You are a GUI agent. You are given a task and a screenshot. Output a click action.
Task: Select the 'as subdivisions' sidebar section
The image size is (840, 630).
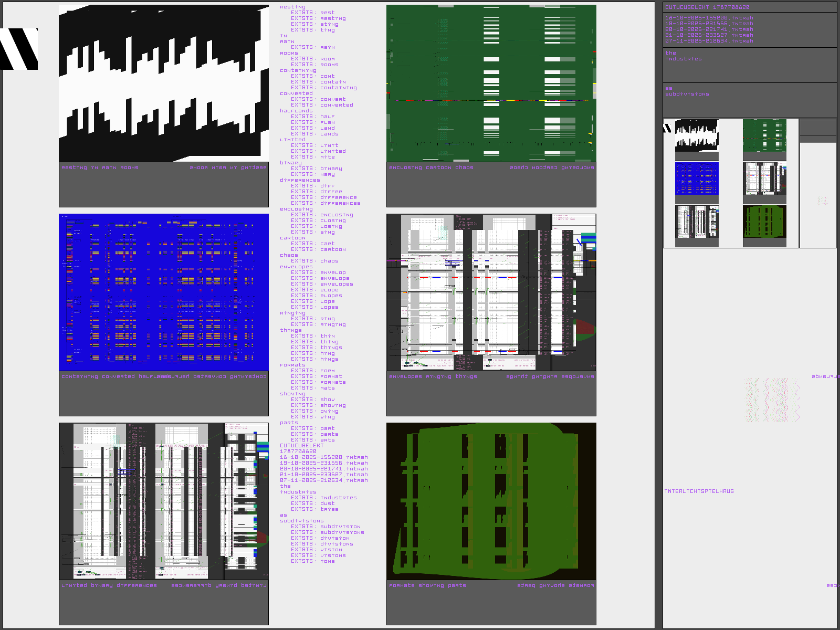pyautogui.click(x=687, y=91)
